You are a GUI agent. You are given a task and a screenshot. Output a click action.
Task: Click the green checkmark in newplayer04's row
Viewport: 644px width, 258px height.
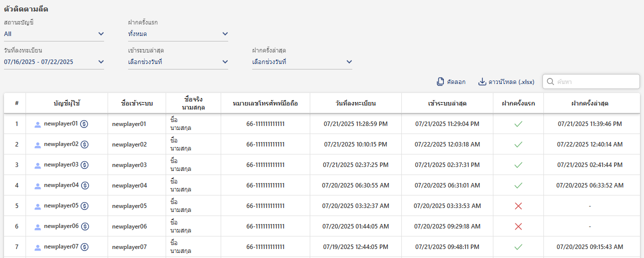518,185
